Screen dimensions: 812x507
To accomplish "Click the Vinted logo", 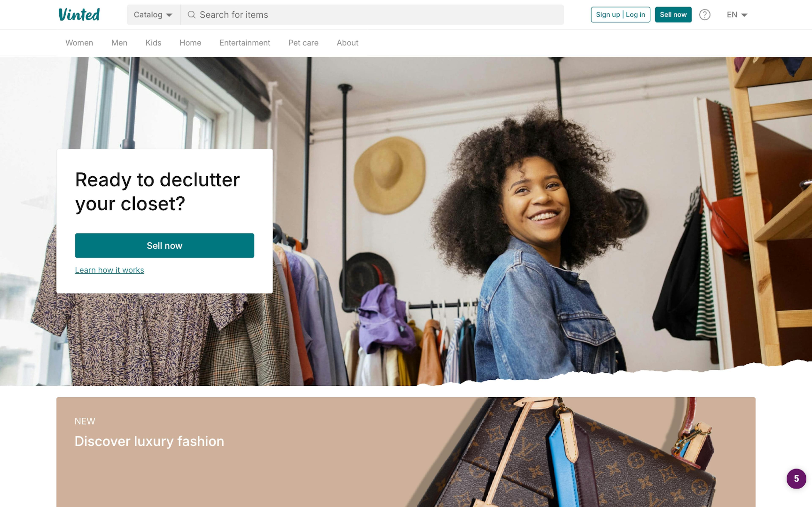I will [79, 14].
